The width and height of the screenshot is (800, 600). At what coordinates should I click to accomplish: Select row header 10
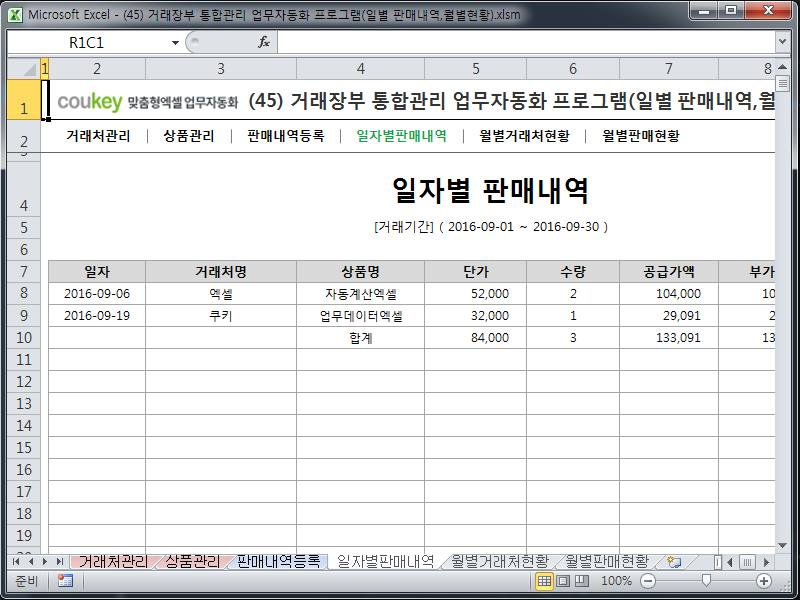[24, 338]
